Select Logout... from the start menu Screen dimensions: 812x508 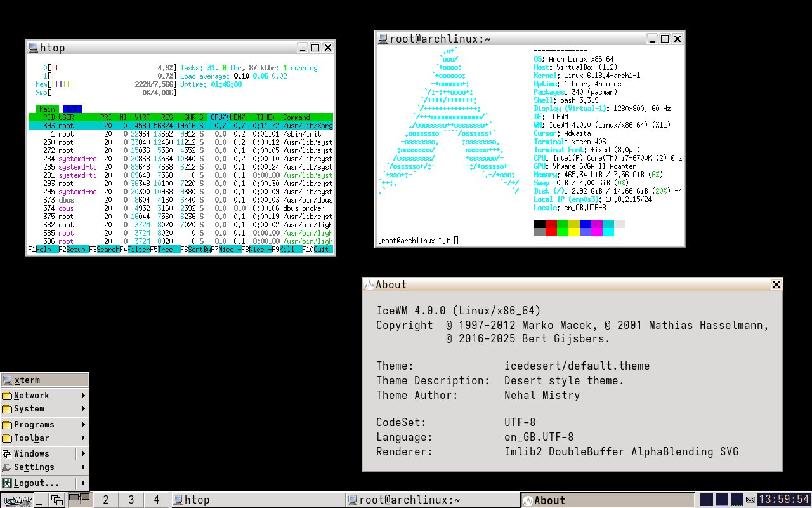pyautogui.click(x=37, y=483)
